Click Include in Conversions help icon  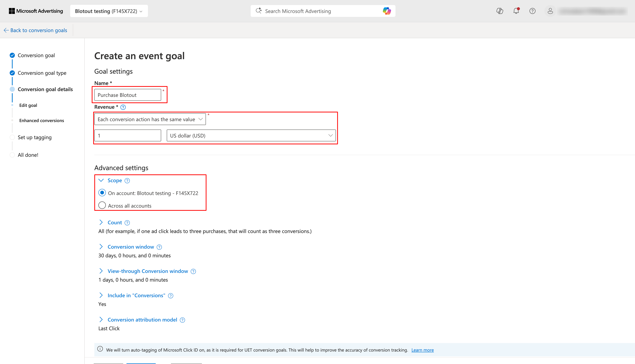(x=171, y=296)
